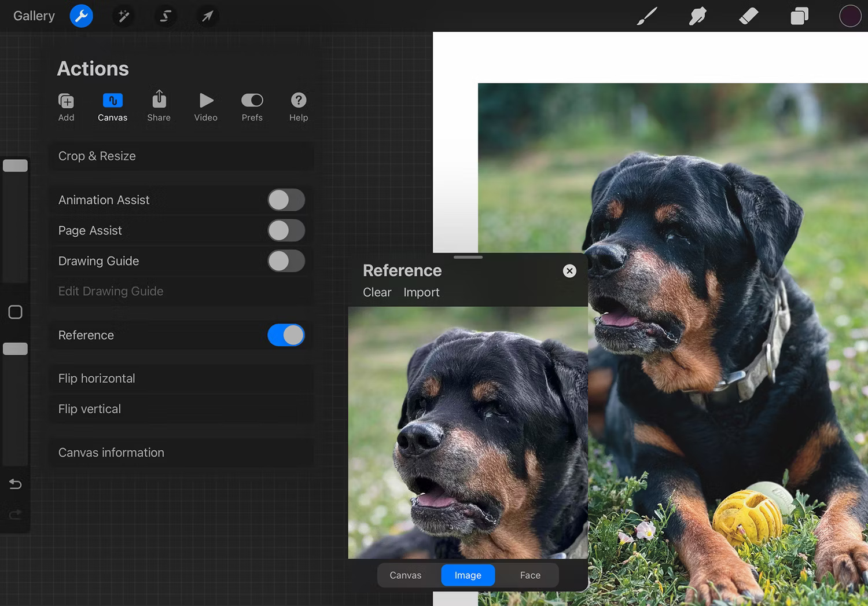The height and width of the screenshot is (606, 868).
Task: Select the Transform arrow tool
Action: pyautogui.click(x=207, y=16)
